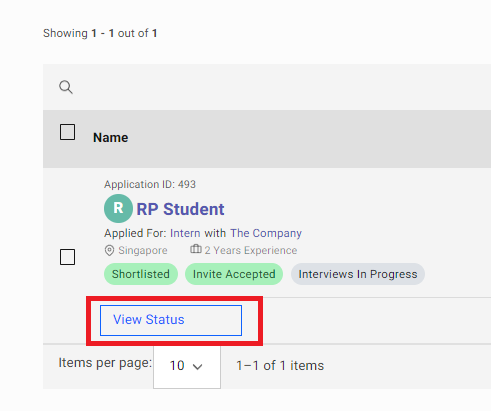Click the Interviews In Progress tag
Viewport: 491px width, 411px height.
[x=358, y=274]
